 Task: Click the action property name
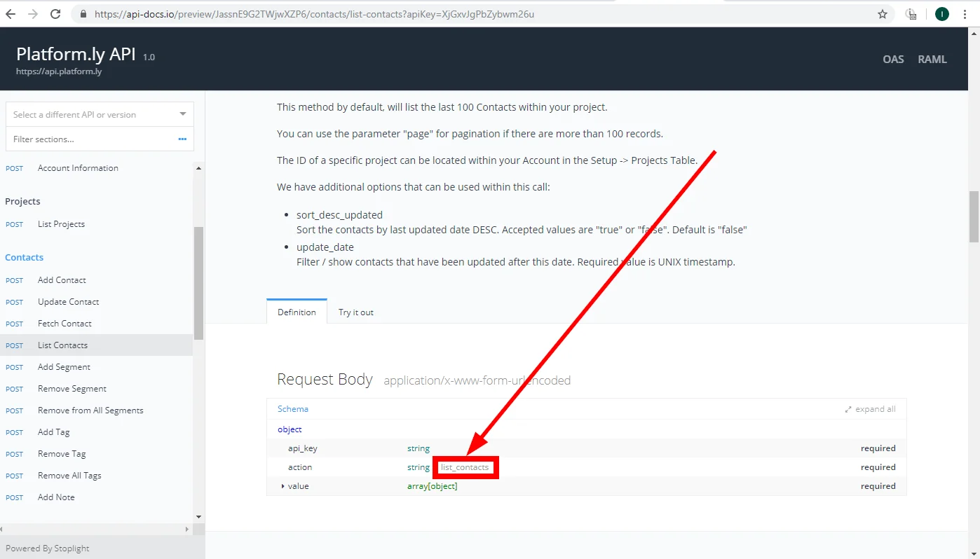(300, 467)
